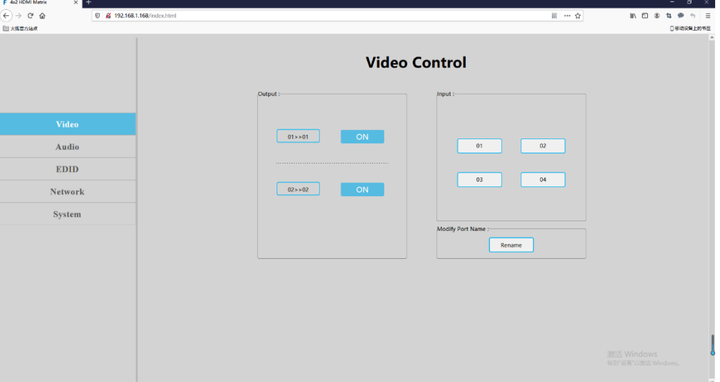Screen dimensions: 720x382
Task: Open the Firefox account icon
Action: coord(657,16)
